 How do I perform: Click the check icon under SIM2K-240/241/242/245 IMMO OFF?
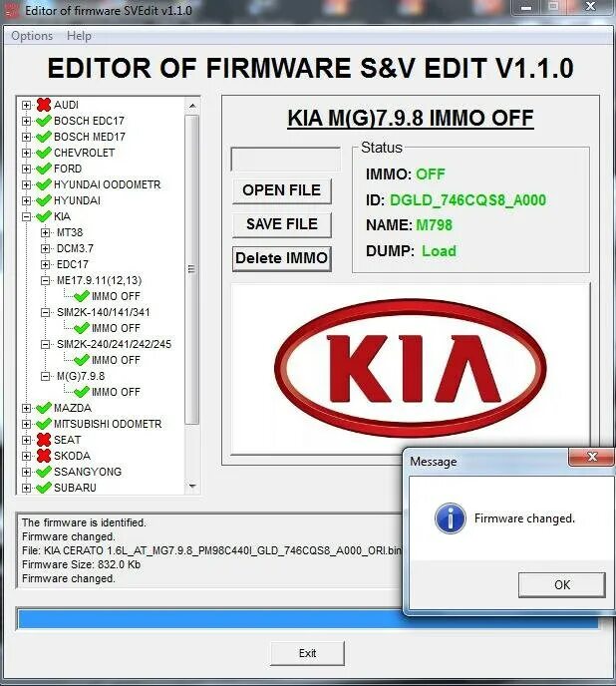[x=82, y=360]
